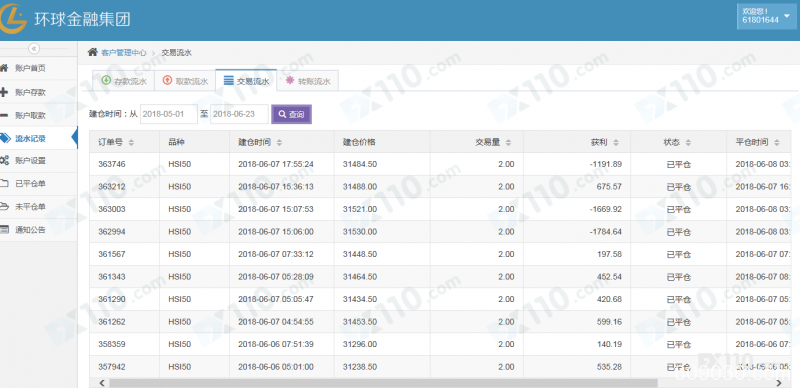Click the purple 查询 search button
Image resolution: width=800 pixels, height=388 pixels.
(291, 114)
